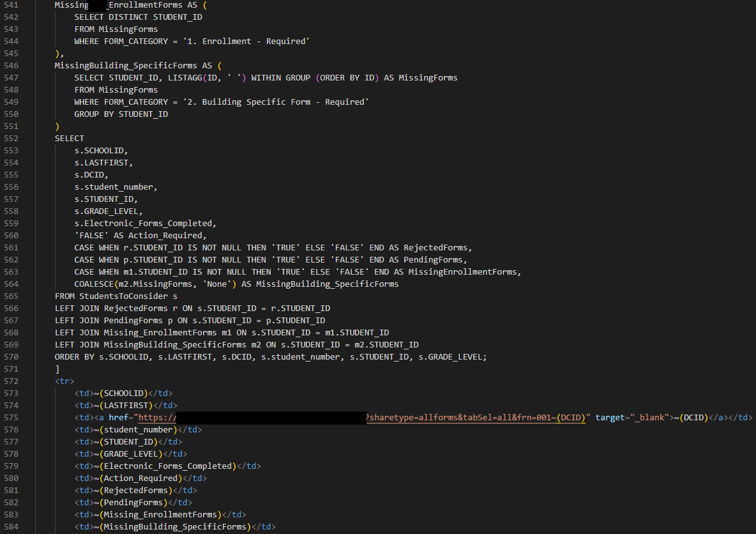Click the ~(SCHOOLID) table cell on line 573
Viewport: 756px width, 534px height.
[123, 393]
